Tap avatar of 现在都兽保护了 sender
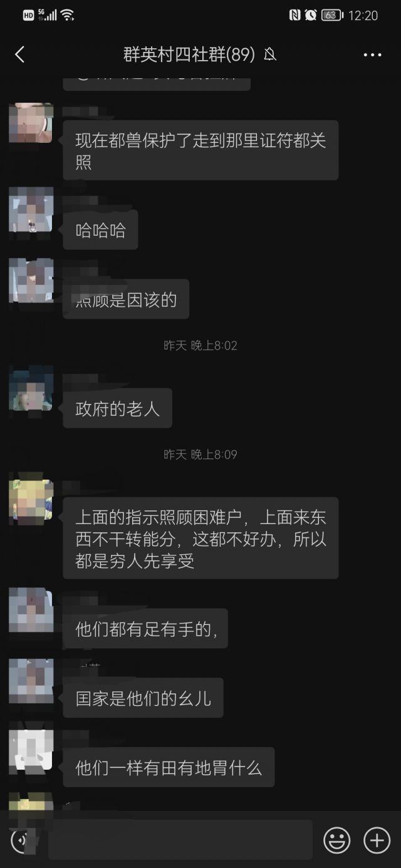The height and width of the screenshot is (868, 401). (x=31, y=123)
